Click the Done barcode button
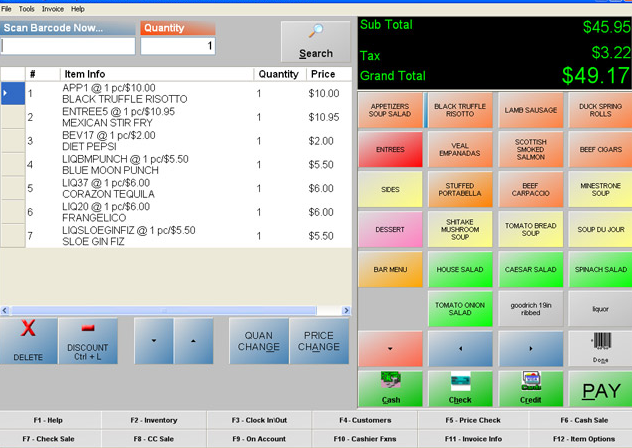 click(600, 349)
